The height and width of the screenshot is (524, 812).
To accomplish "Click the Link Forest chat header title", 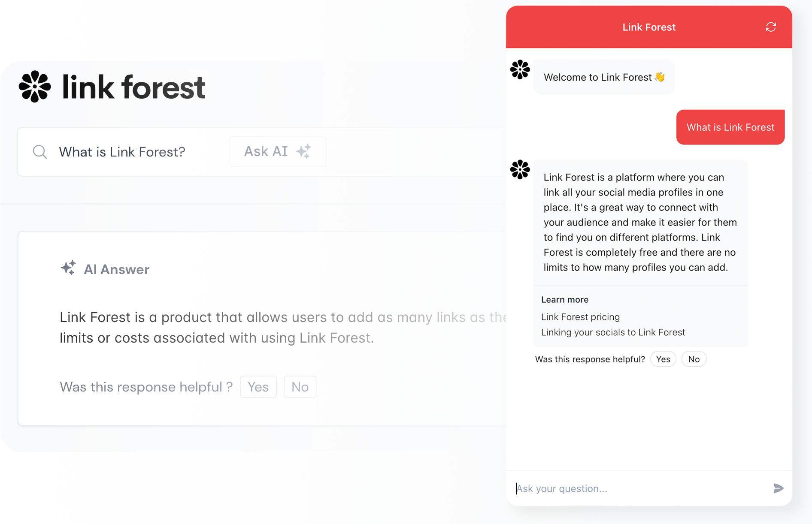I will [649, 27].
